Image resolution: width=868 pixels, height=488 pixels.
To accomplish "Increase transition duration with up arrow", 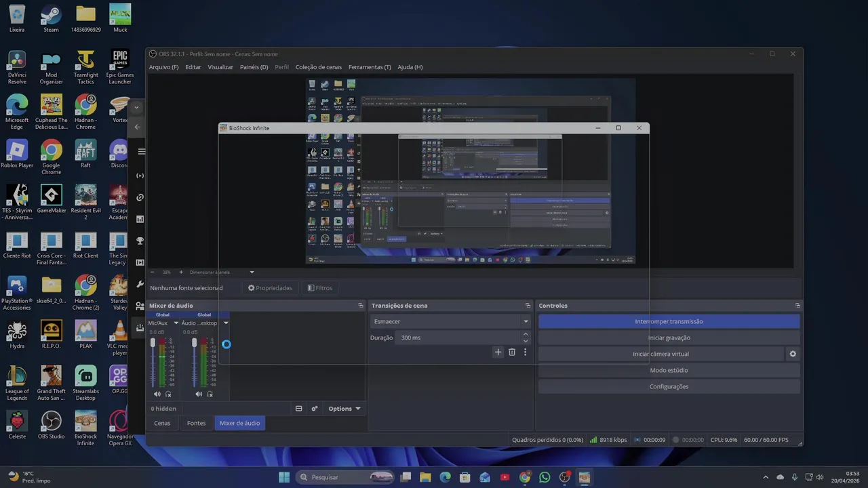I will pyautogui.click(x=526, y=334).
